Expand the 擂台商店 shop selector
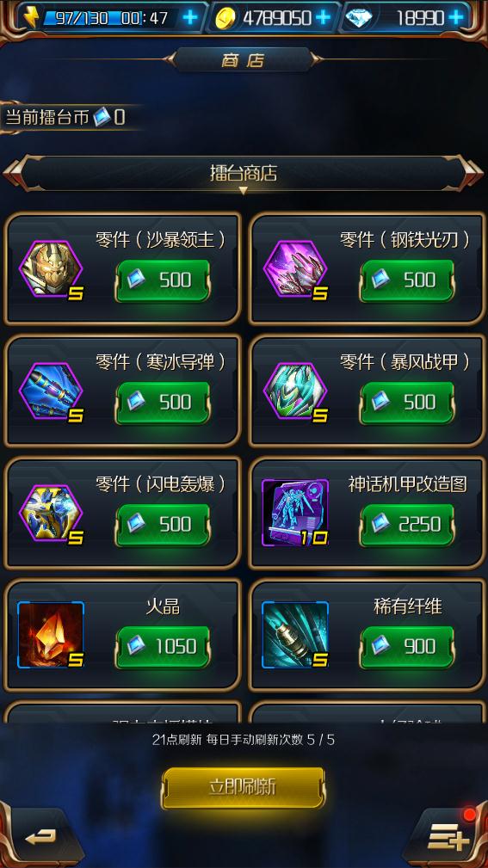This screenshot has height=868, width=488. 244,174
